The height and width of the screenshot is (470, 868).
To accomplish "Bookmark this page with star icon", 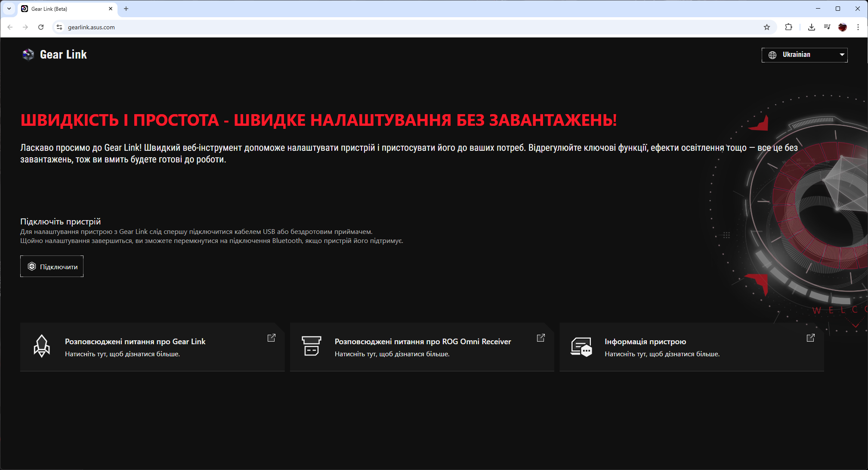I will (x=767, y=27).
